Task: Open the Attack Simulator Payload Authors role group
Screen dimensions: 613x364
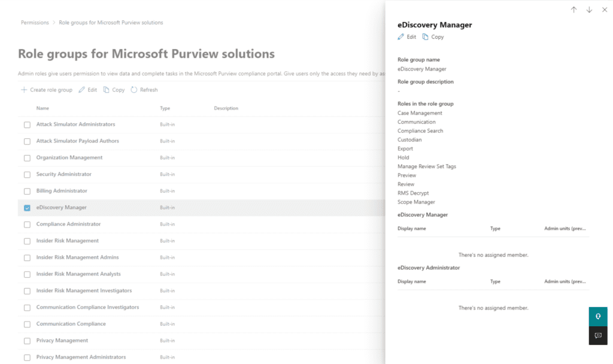Action: (x=77, y=141)
